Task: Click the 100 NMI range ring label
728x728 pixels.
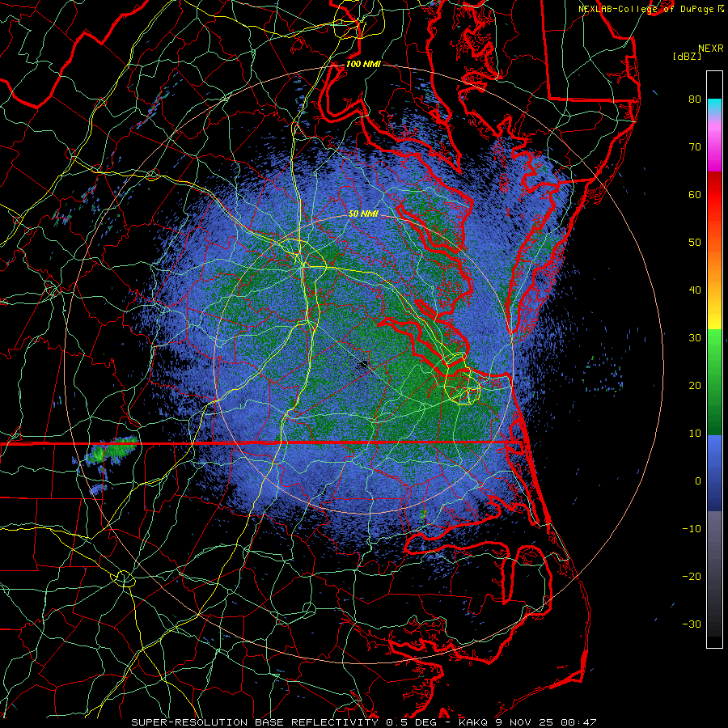Action: [363, 64]
